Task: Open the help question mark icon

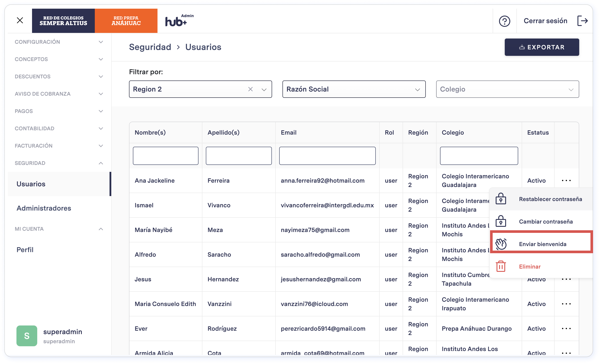Action: [504, 21]
